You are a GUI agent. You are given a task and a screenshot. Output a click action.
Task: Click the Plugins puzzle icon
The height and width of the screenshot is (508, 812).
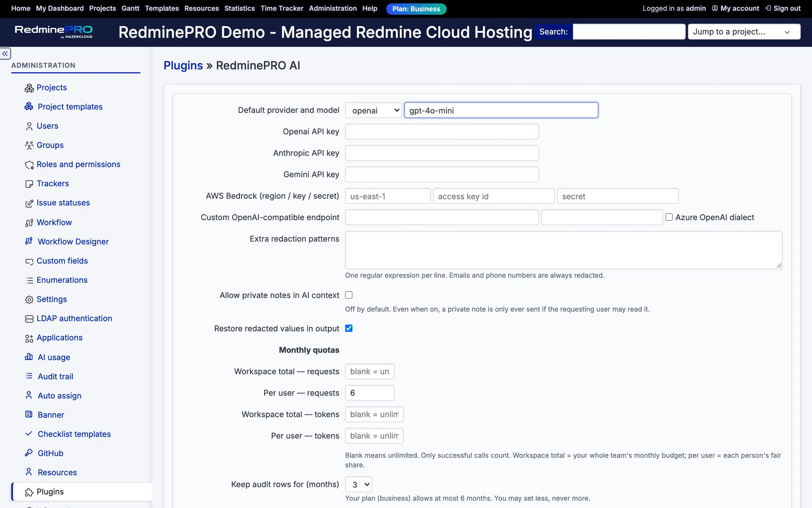[29, 492]
